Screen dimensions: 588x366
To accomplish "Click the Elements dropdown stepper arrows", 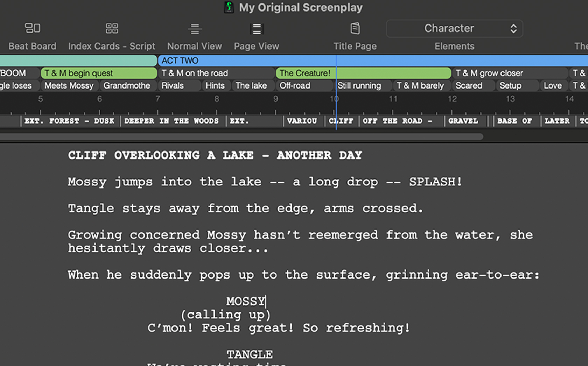I will pyautogui.click(x=513, y=29).
